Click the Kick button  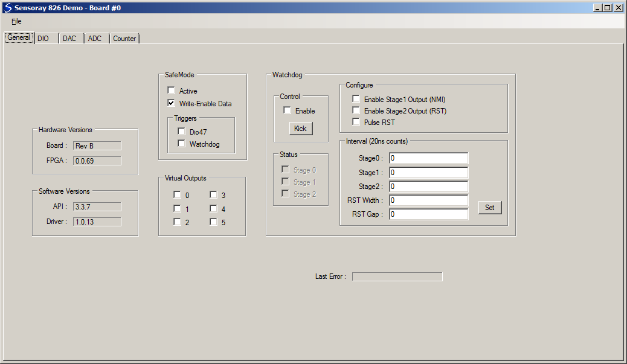(300, 128)
